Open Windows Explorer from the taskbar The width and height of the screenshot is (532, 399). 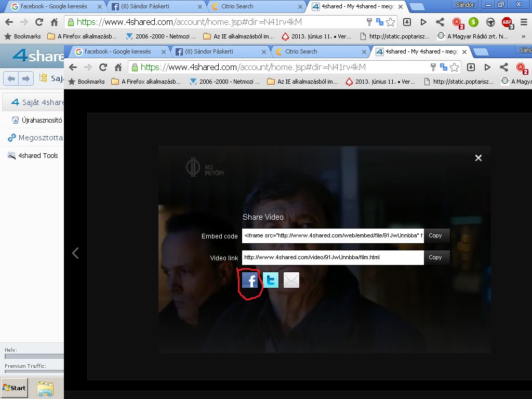coord(45,389)
